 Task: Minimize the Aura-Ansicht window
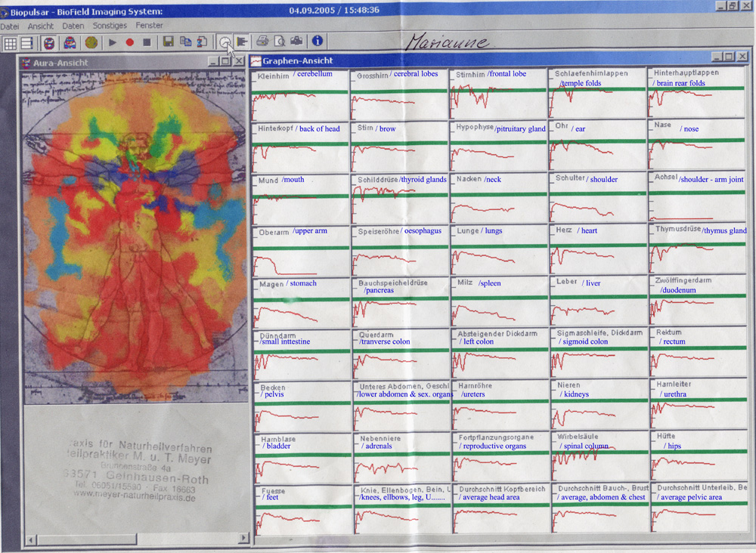[x=214, y=61]
